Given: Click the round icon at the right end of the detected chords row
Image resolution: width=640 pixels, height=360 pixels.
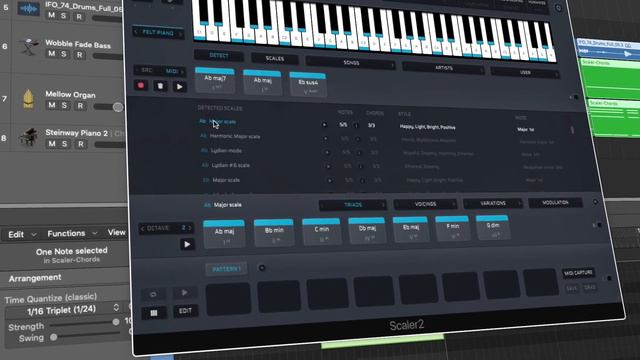Looking at the screenshot, I should [576, 97].
